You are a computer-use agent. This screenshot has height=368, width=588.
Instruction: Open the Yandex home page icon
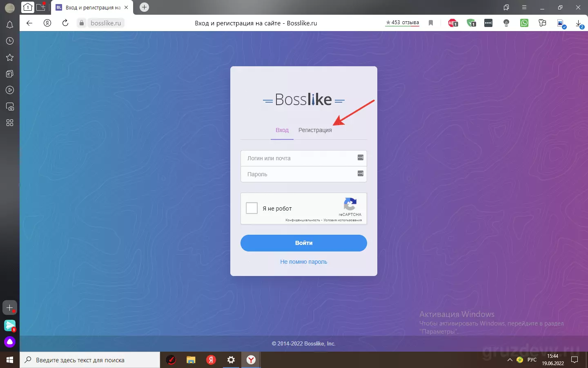click(47, 23)
